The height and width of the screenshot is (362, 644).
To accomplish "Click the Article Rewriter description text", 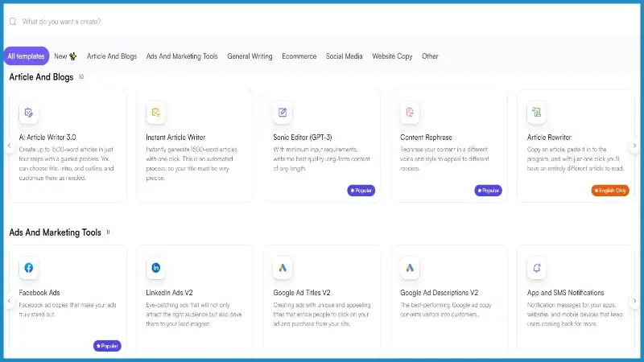I will coord(576,158).
